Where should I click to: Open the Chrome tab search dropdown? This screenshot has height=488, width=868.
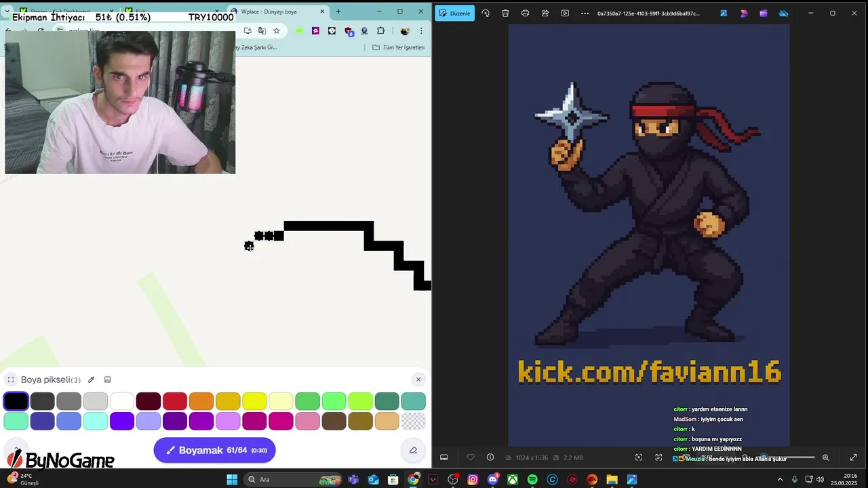tap(7, 12)
